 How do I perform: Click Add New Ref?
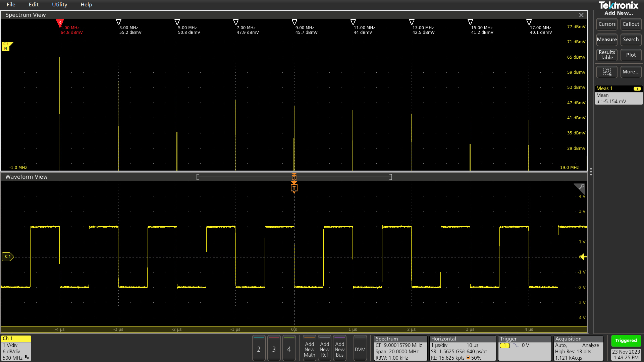(324, 348)
